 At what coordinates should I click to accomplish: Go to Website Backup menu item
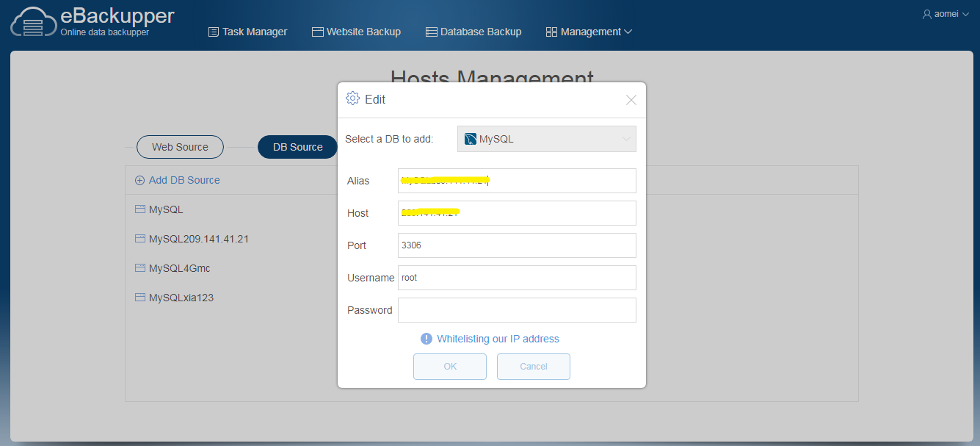[357, 32]
